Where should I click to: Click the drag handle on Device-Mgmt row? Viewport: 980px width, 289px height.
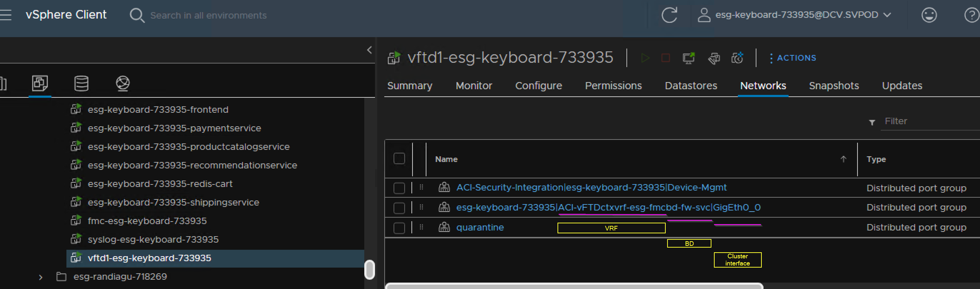tap(421, 187)
